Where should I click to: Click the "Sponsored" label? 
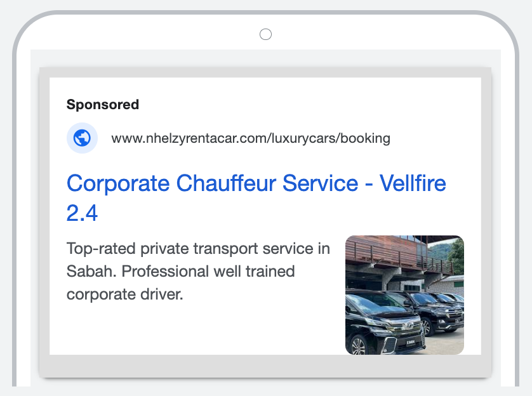tap(102, 105)
